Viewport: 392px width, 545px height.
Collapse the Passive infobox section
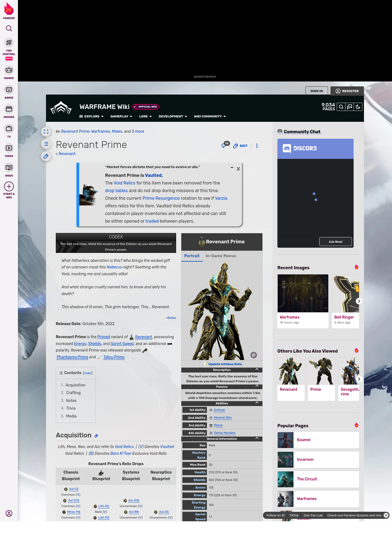257,386
